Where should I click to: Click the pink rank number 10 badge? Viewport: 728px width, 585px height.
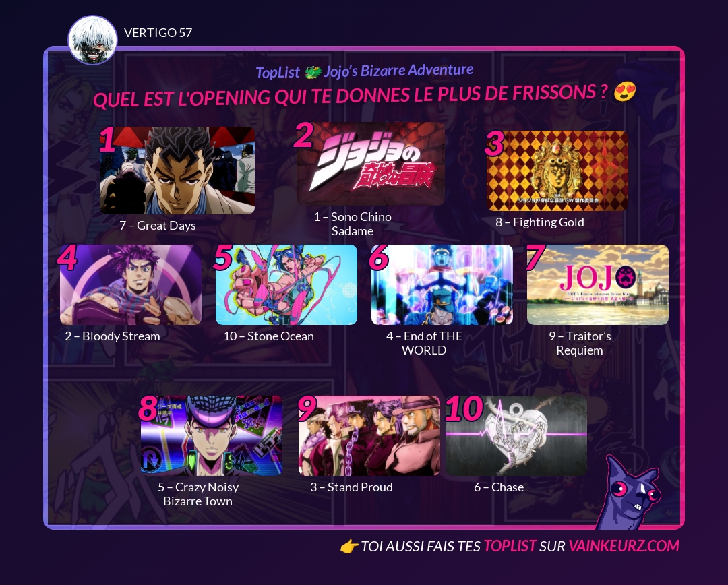click(x=464, y=408)
